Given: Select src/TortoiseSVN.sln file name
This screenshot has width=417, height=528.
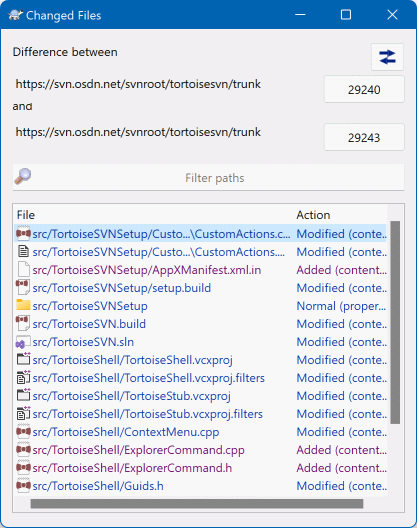Looking at the screenshot, I should 83,342.
